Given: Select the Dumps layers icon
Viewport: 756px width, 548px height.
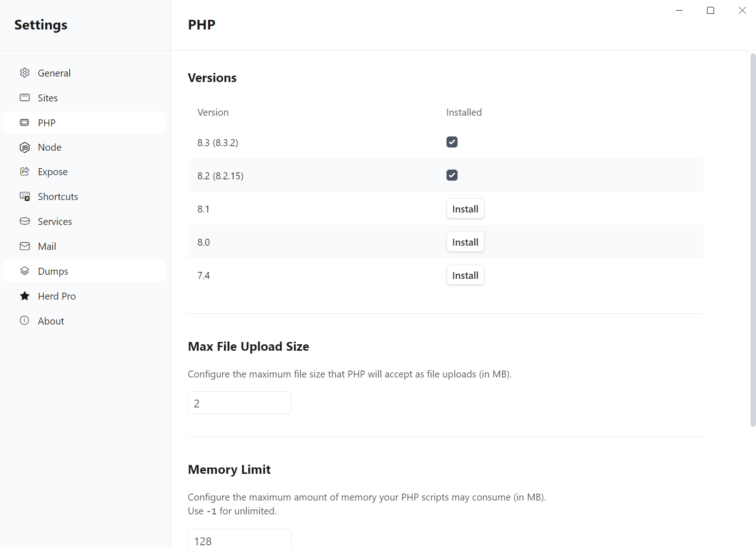Looking at the screenshot, I should coord(24,271).
